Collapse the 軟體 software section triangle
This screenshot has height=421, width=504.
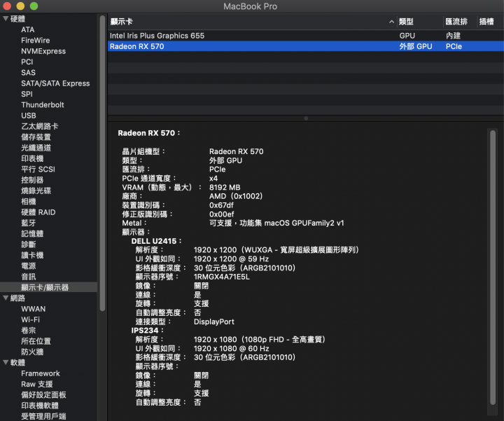[x=6, y=362]
